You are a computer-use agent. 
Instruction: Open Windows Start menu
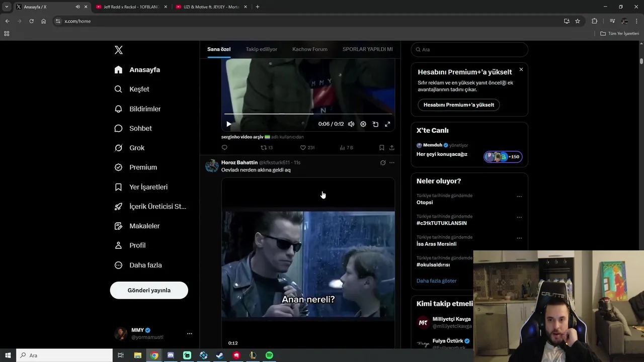click(x=8, y=355)
